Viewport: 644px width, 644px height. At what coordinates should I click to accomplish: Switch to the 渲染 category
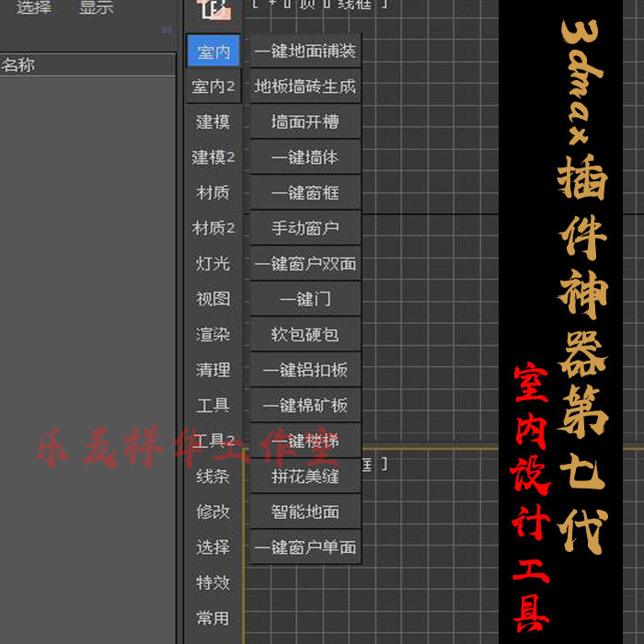(x=213, y=334)
